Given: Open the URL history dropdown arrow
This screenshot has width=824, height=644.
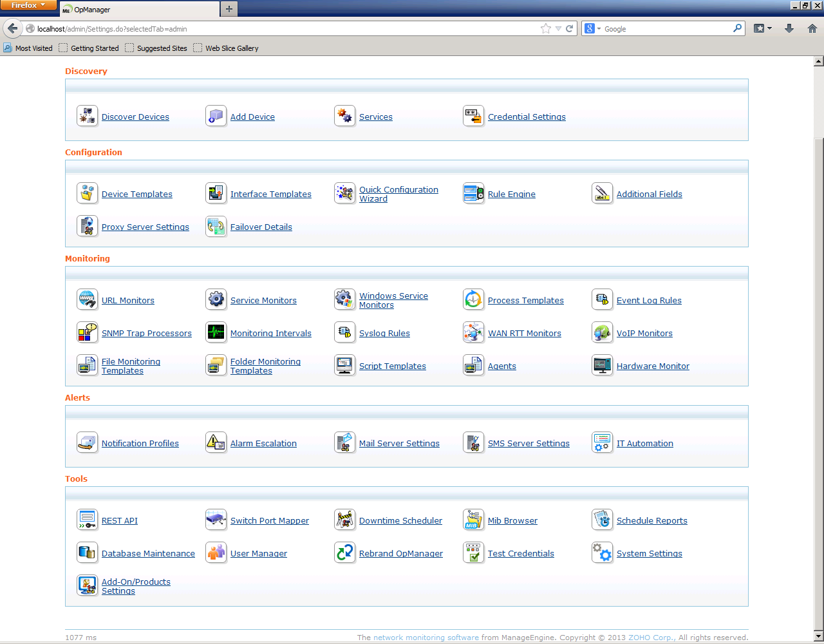Looking at the screenshot, I should pos(558,28).
